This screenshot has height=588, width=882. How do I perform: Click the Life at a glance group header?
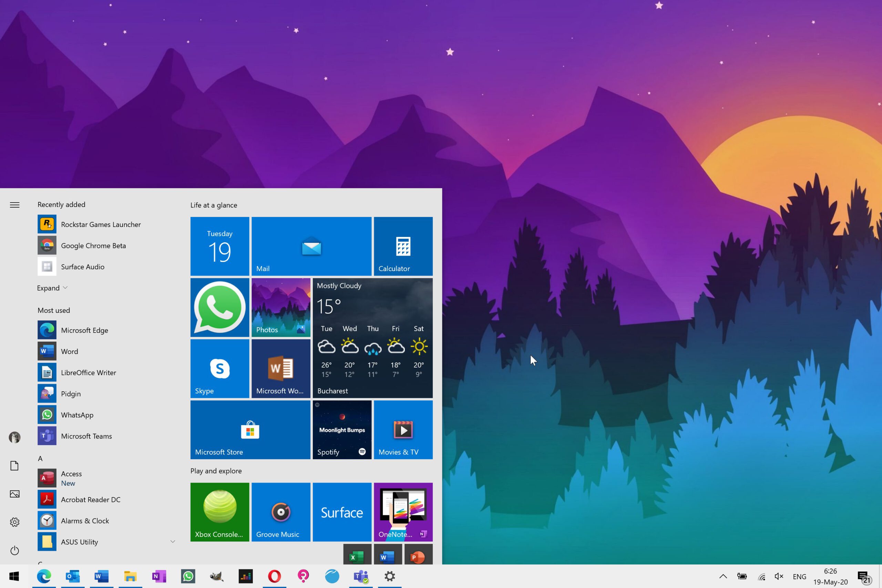(214, 205)
